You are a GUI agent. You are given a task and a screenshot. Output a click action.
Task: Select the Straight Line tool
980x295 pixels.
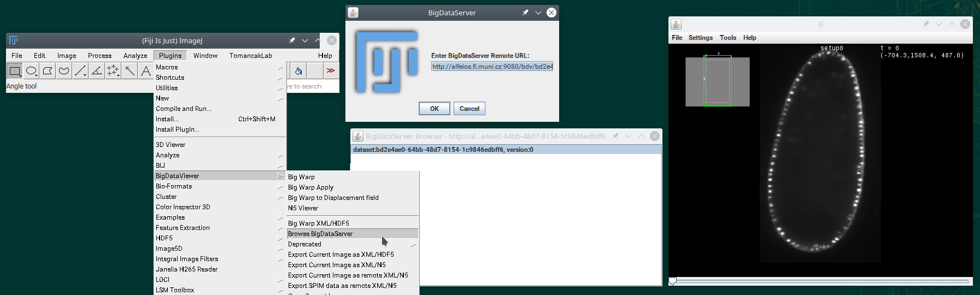tap(80, 70)
